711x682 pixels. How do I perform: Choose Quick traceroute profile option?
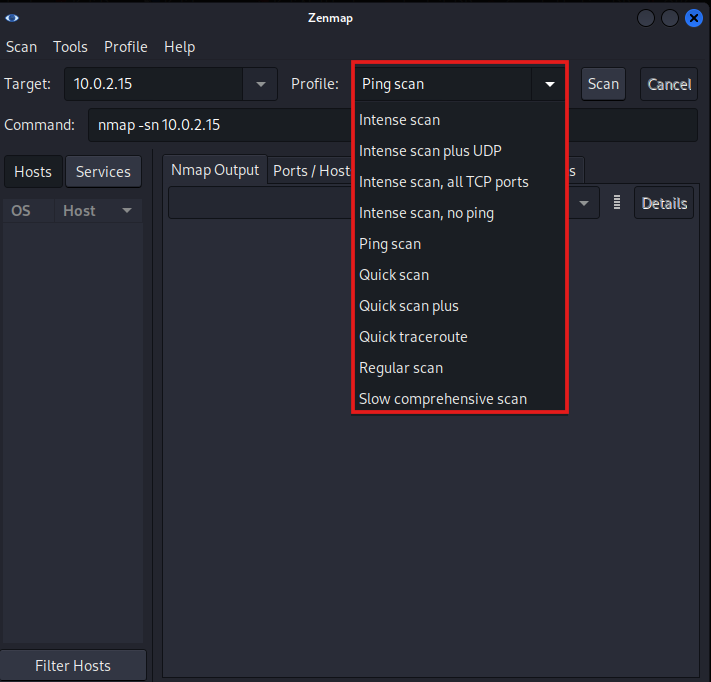460,337
